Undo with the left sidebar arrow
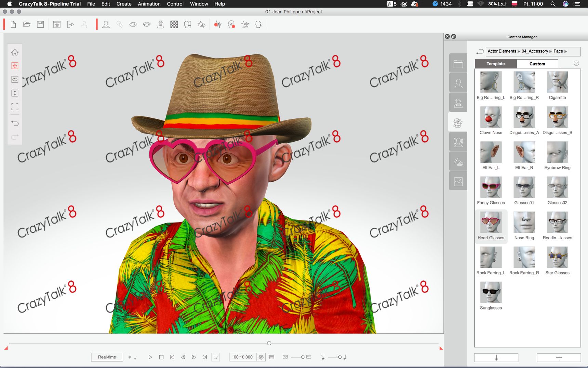The height and width of the screenshot is (368, 588). pos(15,123)
